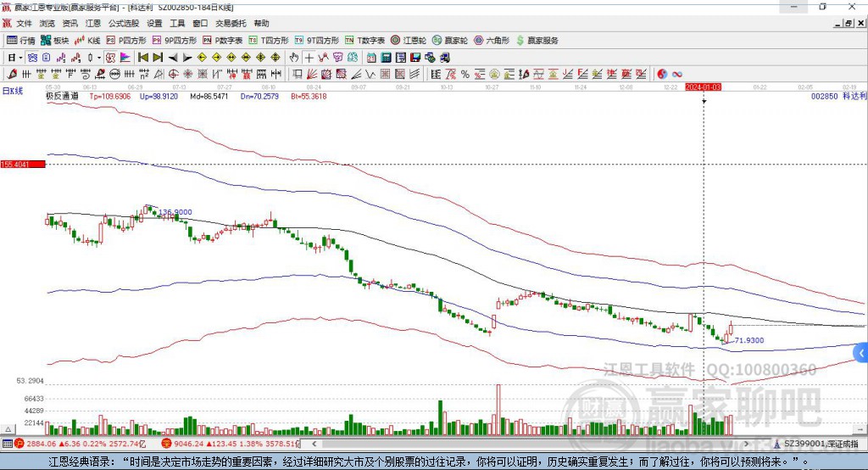This screenshot has height=470, width=868.
Task: Click the 行情 quotes button
Action: click(21, 41)
